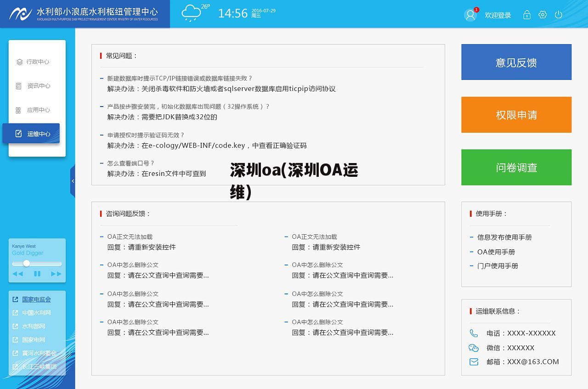Viewport: 588px width, 389px height.
Task: Open the 水利部网 link
Action: (x=34, y=326)
